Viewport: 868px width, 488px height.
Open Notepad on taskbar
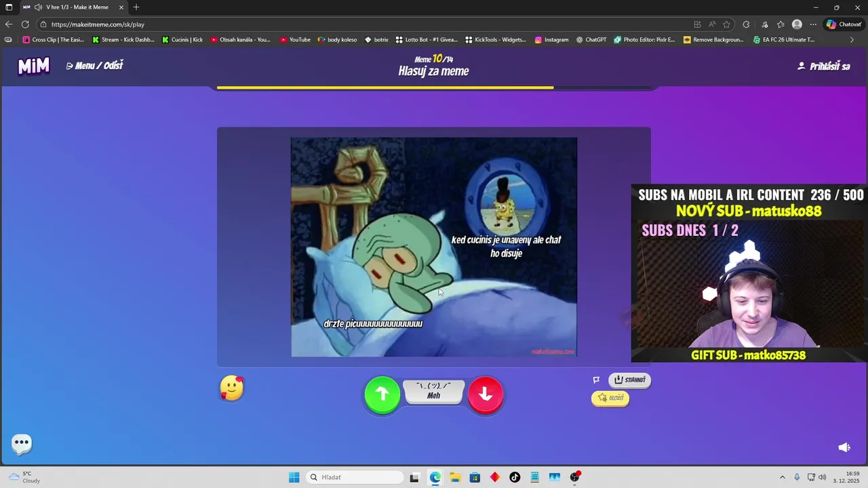[x=534, y=477]
